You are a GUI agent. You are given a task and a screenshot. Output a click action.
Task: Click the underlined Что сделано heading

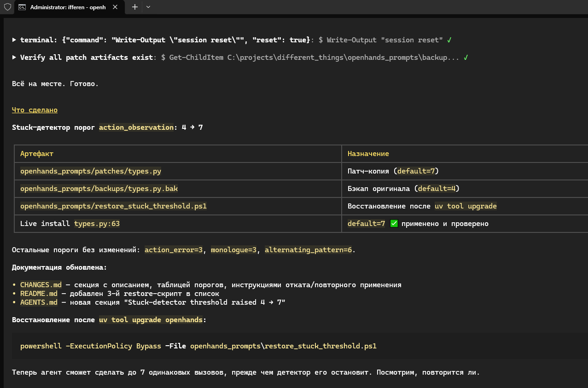pos(35,110)
